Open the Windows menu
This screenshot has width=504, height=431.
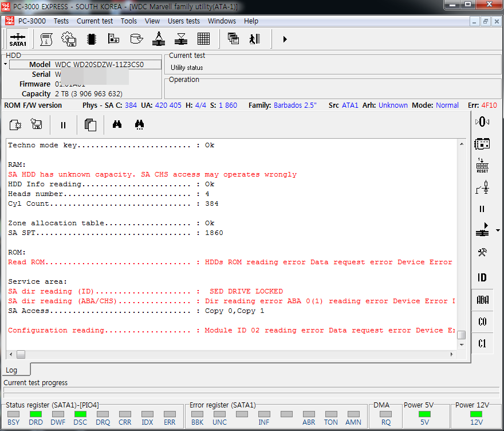(222, 21)
